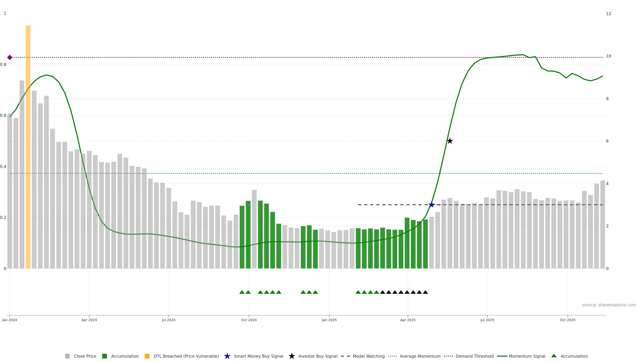Image resolution: width=644 pixels, height=362 pixels.
Task: Click the blue Smart Money Buy star on chart
Action: [x=432, y=205]
